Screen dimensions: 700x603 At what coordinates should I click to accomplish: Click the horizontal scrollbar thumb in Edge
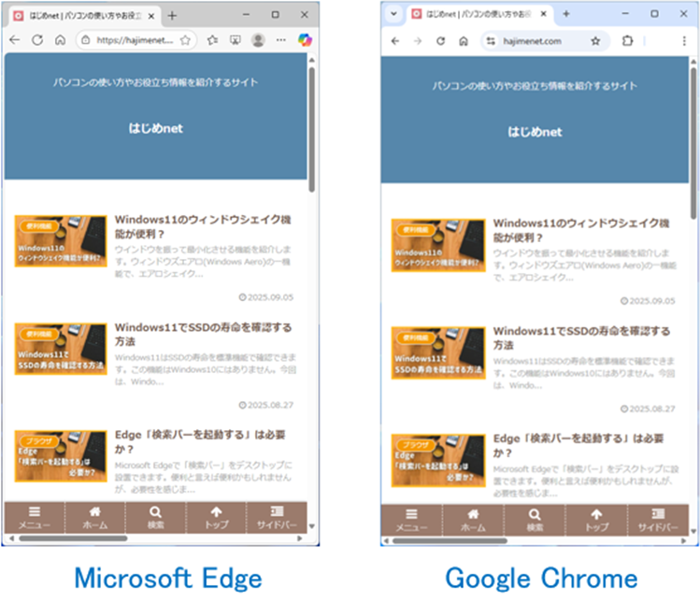pos(73,538)
